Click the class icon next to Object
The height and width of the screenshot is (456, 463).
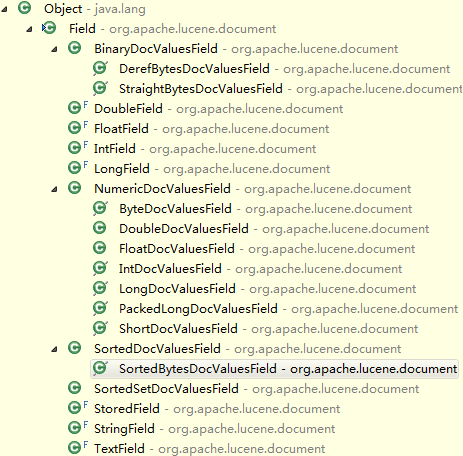(24, 8)
